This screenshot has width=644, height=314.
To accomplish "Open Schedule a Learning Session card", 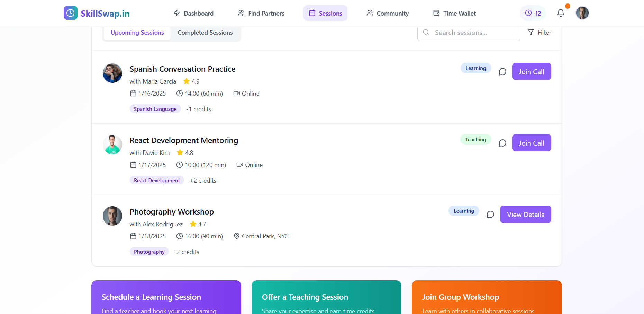I will pyautogui.click(x=166, y=297).
